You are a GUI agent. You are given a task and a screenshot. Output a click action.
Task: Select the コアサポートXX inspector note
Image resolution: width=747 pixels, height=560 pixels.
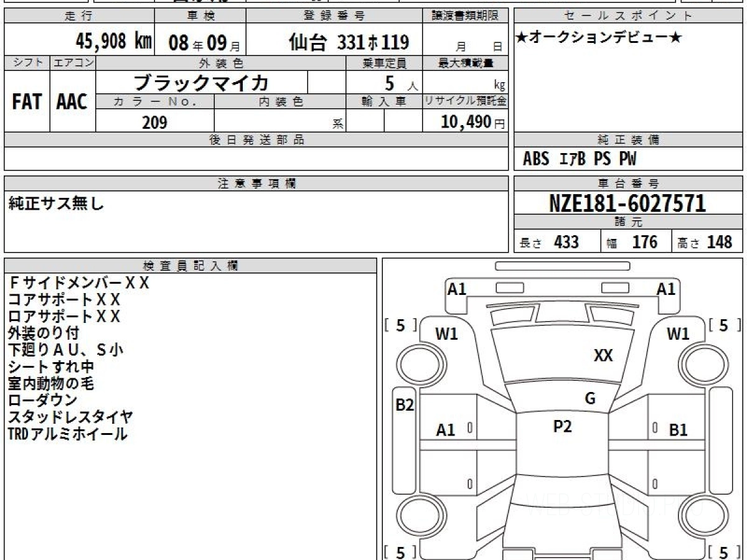tap(64, 300)
